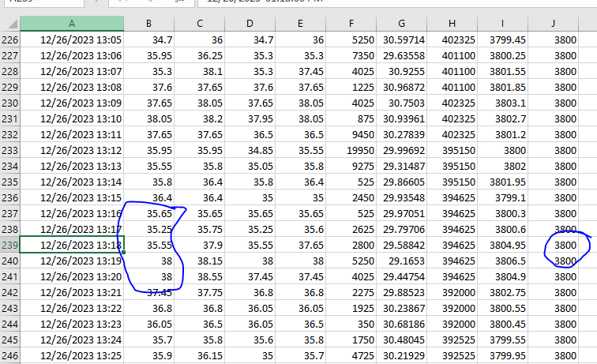Screen dimensions: 597x364
Task: Select the cell containing 12/26/2023 13:18
Action: [72, 245]
